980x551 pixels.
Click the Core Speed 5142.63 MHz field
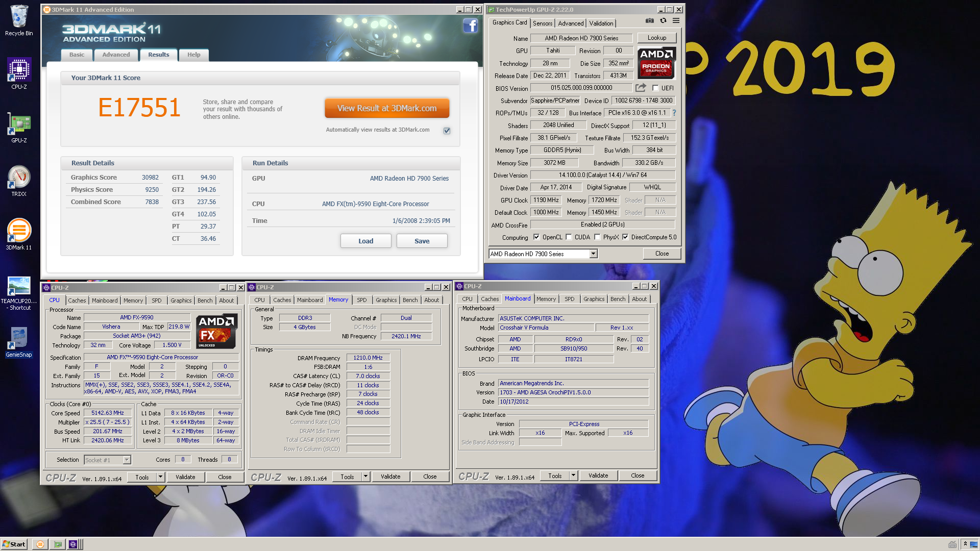click(108, 413)
